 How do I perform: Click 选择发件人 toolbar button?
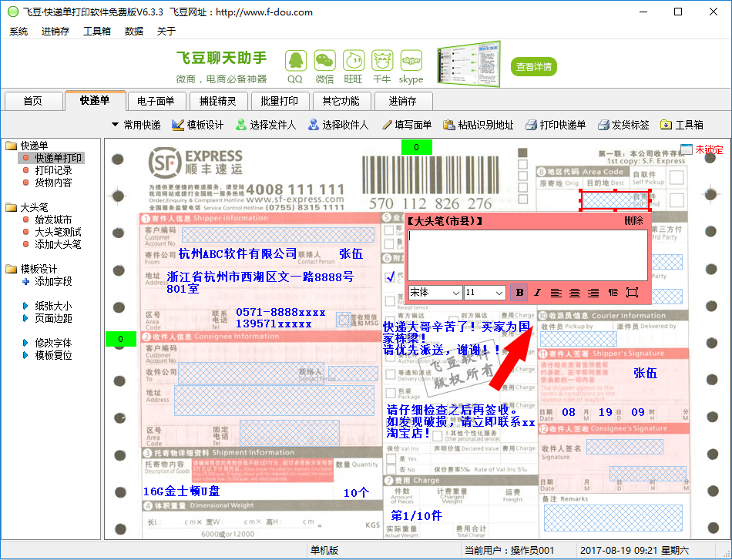pos(266,125)
